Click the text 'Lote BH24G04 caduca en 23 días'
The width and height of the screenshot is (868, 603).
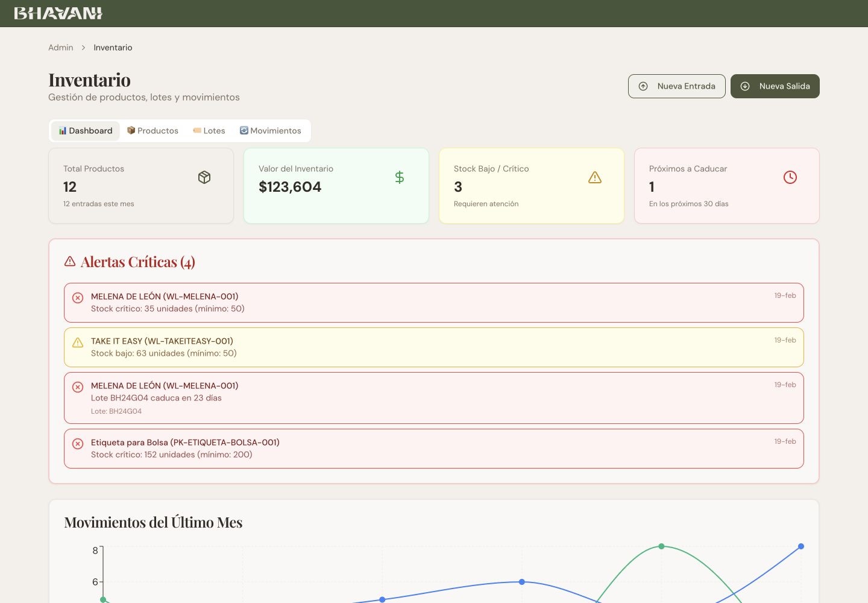pyautogui.click(x=156, y=398)
